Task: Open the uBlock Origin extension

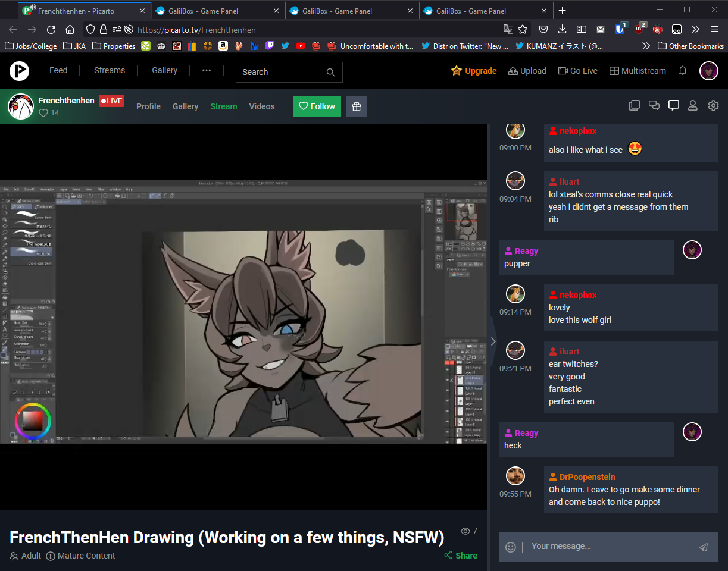Action: [639, 29]
